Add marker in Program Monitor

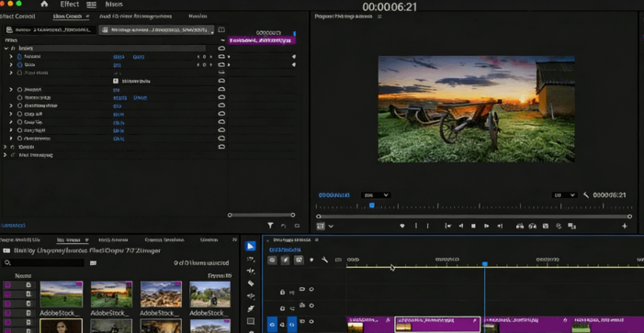point(402,226)
